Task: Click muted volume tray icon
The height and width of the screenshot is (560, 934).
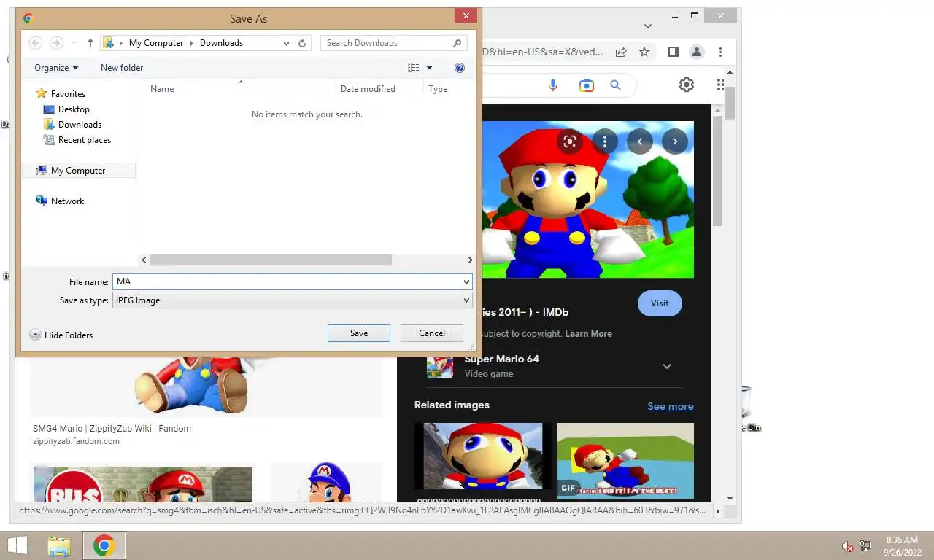Action: pyautogui.click(x=847, y=546)
